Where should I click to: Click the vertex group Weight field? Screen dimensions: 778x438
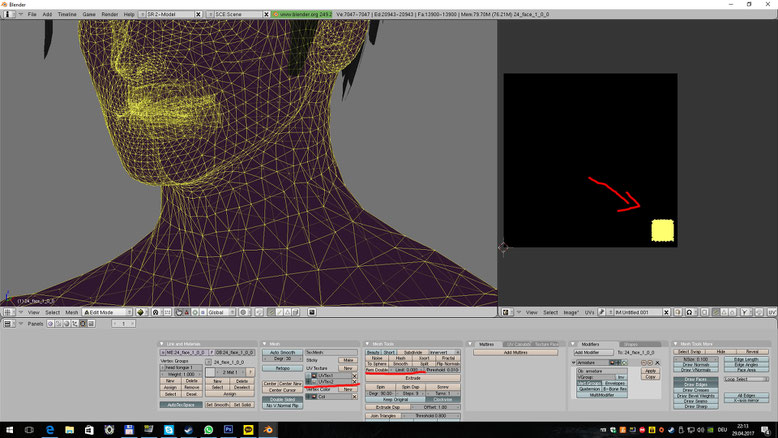180,374
